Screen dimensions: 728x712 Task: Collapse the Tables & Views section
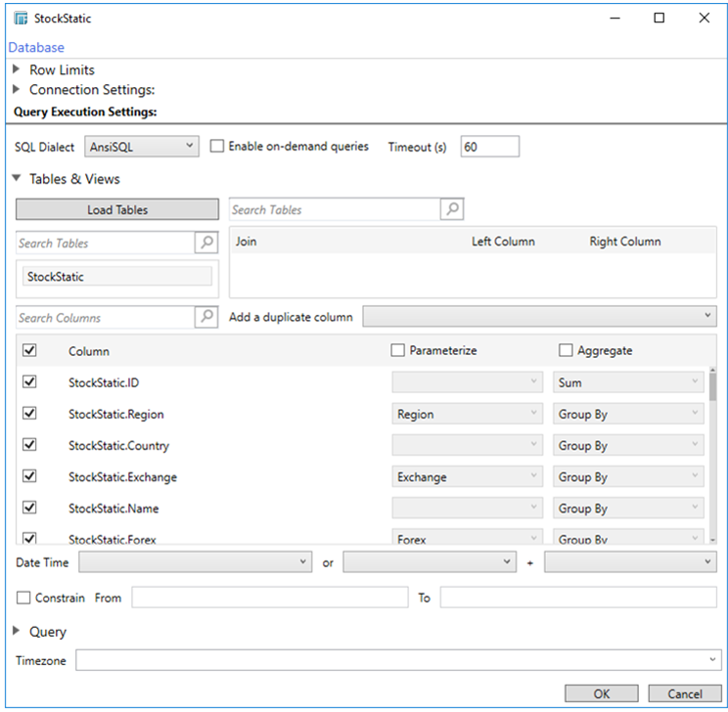(17, 179)
